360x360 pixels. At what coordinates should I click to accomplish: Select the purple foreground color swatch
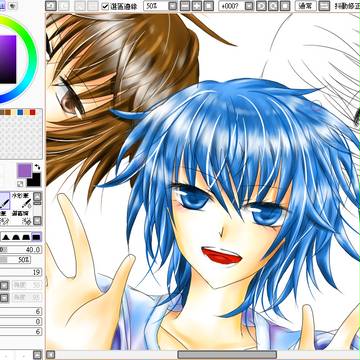click(x=24, y=171)
